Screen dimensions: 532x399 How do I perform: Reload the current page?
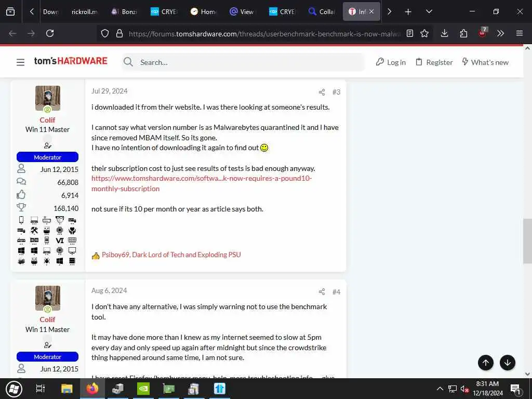click(x=50, y=33)
